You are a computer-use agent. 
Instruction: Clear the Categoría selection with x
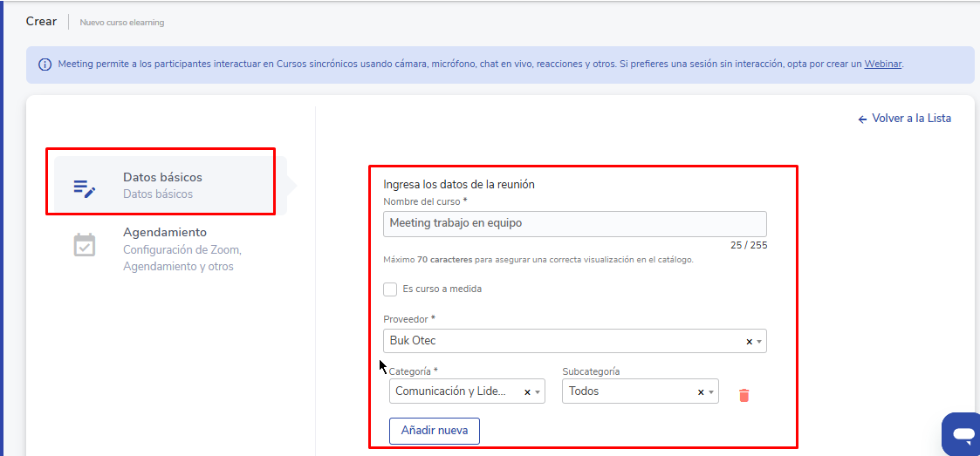click(x=527, y=392)
